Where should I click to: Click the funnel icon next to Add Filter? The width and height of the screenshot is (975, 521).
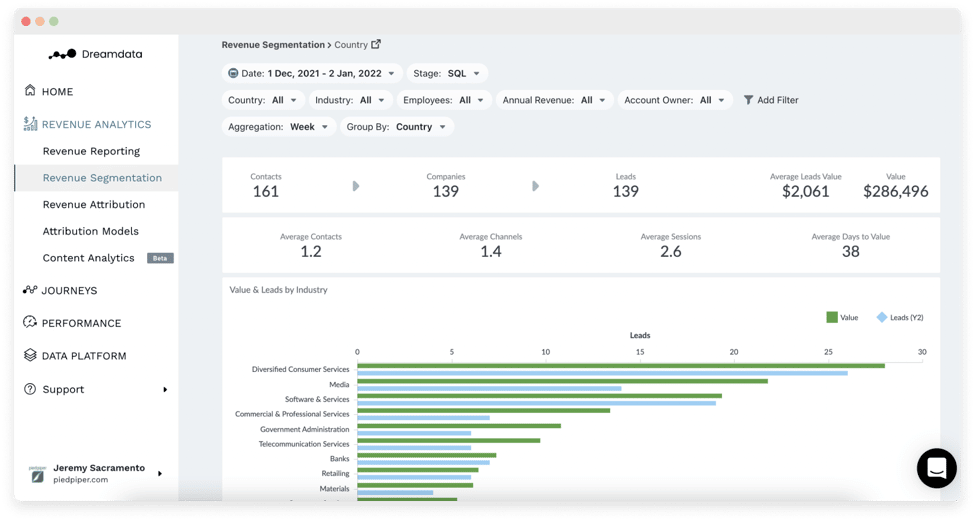coord(748,100)
